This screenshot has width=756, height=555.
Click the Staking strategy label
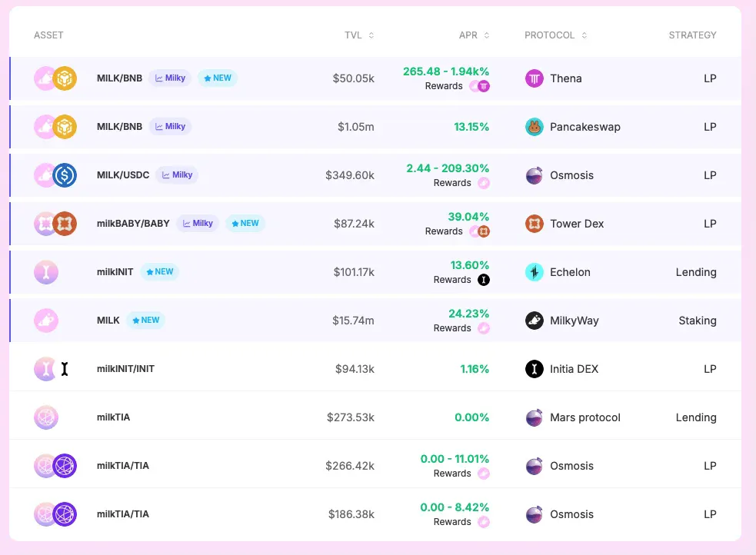[x=698, y=321]
